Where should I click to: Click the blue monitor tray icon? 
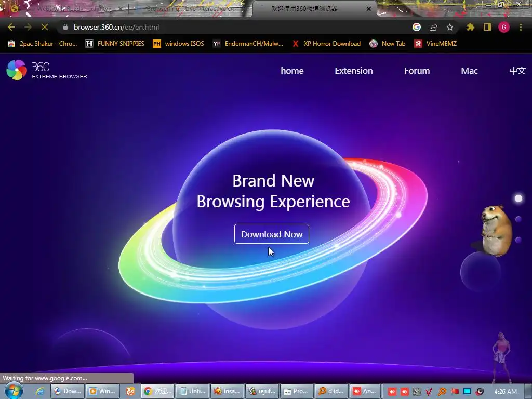tap(467, 392)
